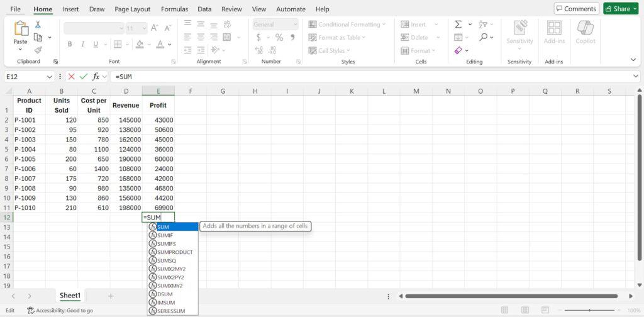Click the horizontal scrollbar thumb

[x=511, y=296]
